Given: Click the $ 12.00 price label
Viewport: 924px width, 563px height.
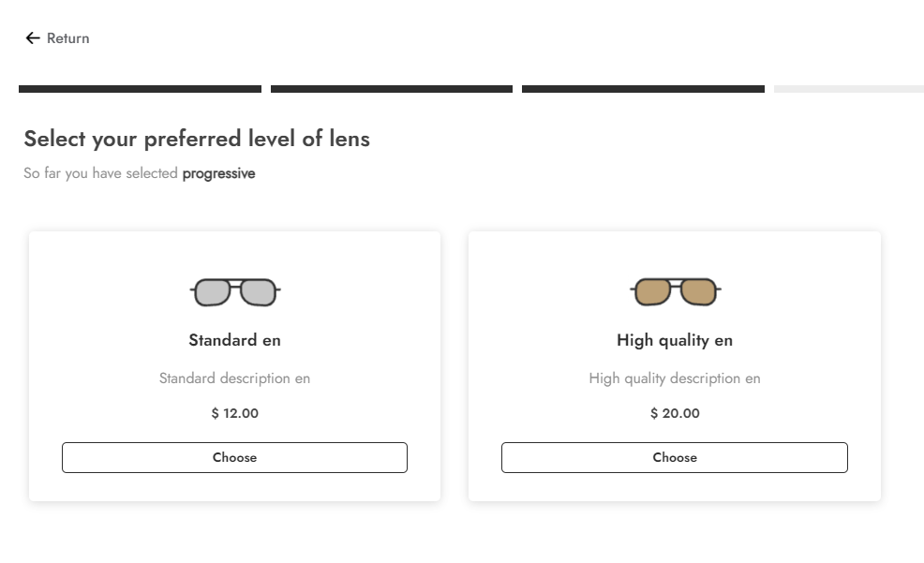Looking at the screenshot, I should coord(235,413).
